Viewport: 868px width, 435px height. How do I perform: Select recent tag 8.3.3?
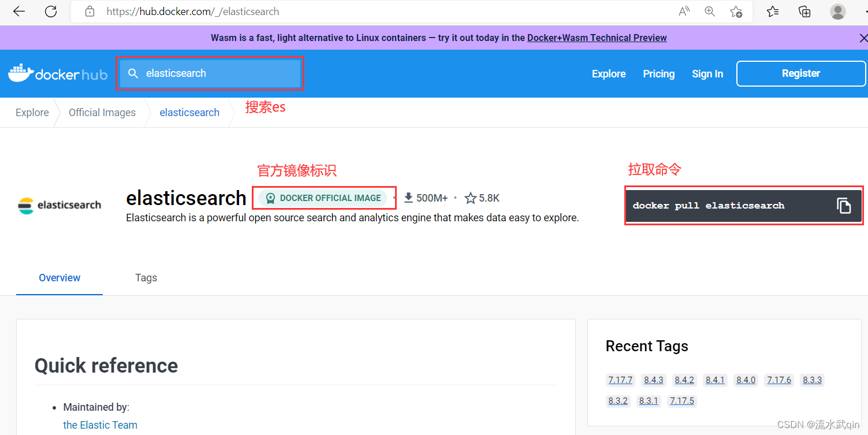pyautogui.click(x=813, y=380)
